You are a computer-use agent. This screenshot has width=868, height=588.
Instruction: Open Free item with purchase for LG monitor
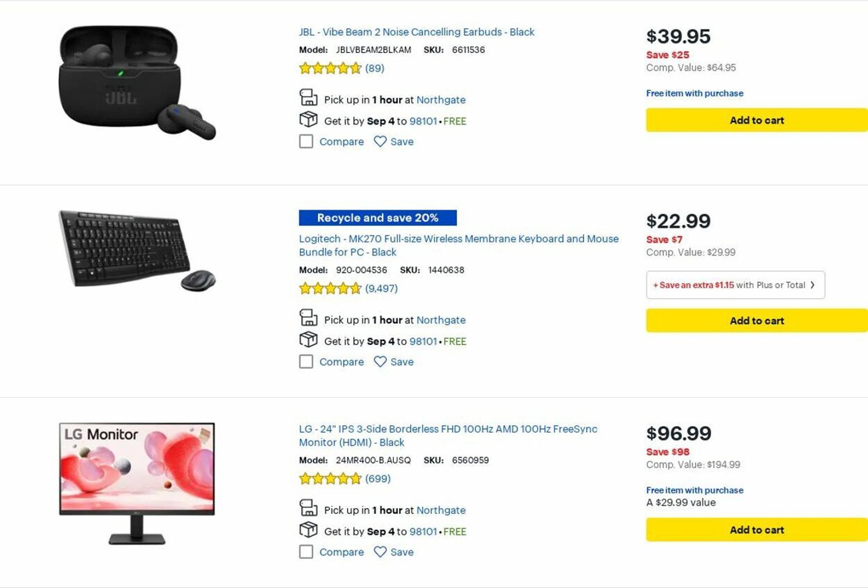coord(694,490)
